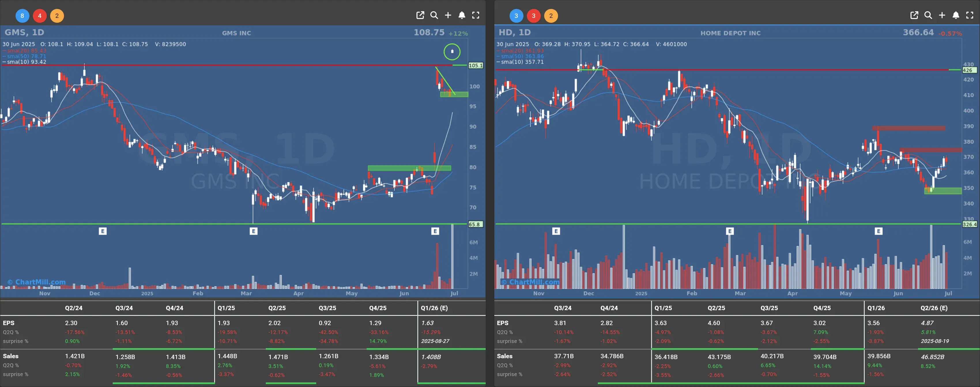Image resolution: width=980 pixels, height=387 pixels.
Task: Click the HD sales value 37.71B
Action: pyautogui.click(x=564, y=356)
